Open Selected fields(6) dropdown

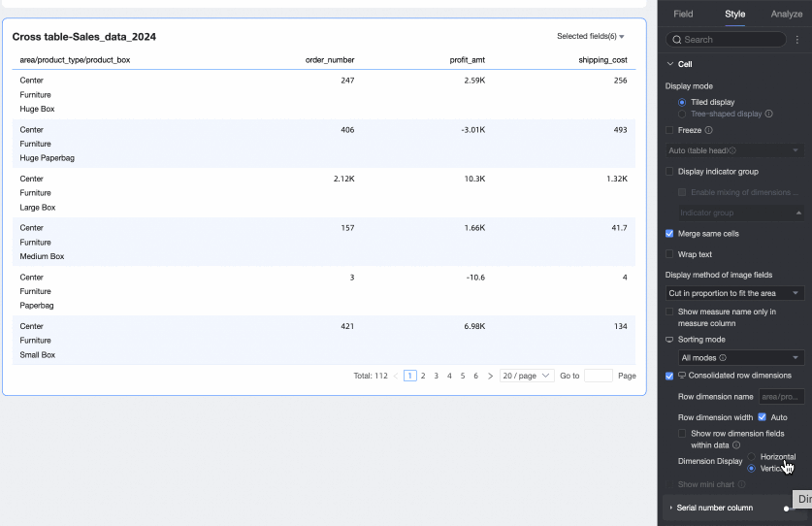[591, 36]
